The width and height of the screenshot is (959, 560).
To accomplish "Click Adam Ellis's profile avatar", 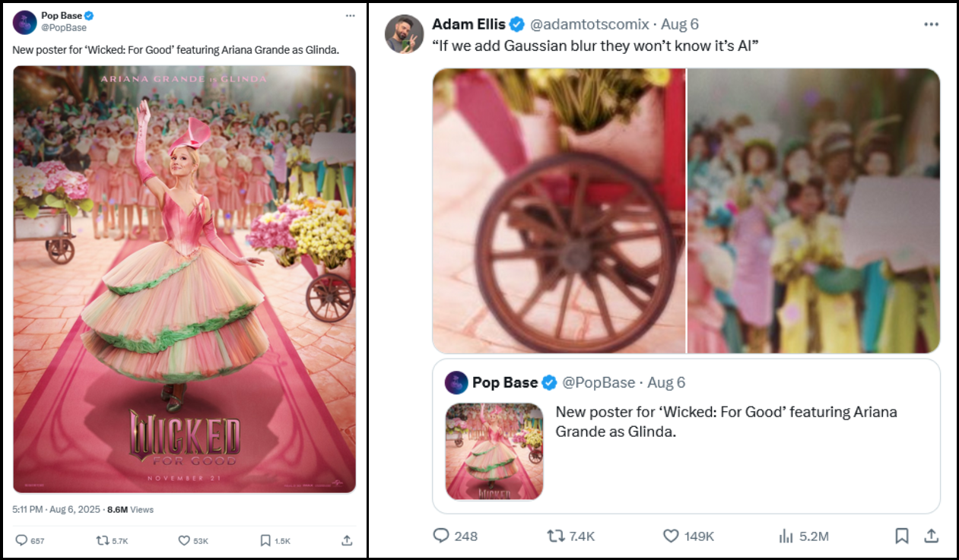I will 403,34.
